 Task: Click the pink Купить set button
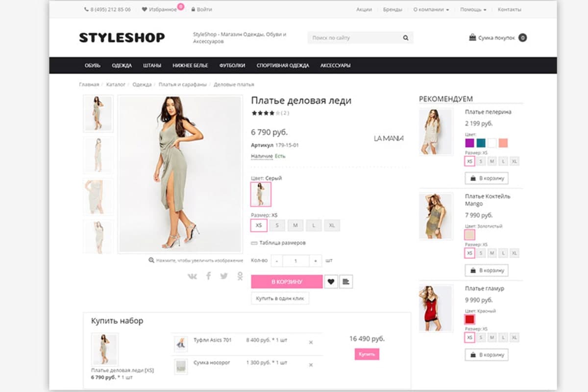coord(367,354)
